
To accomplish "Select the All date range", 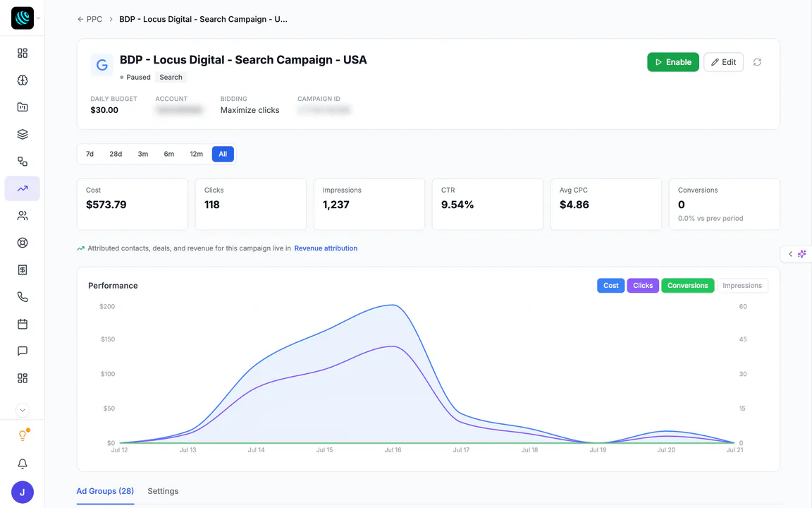I will click(x=223, y=154).
